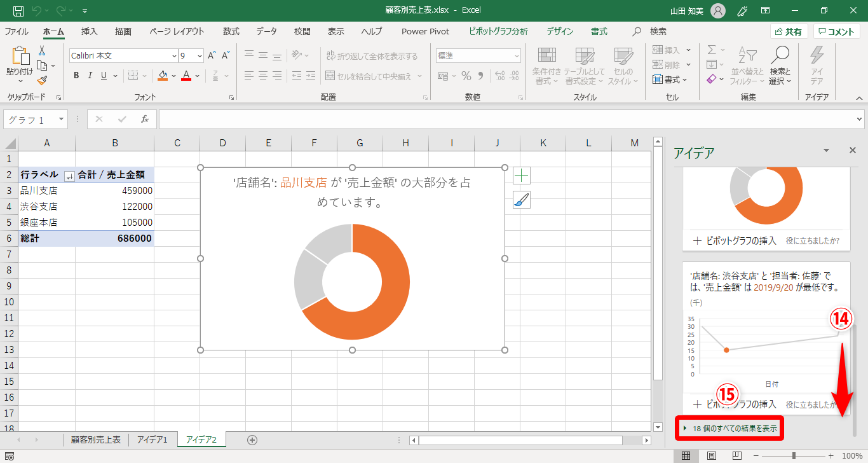Open the Borders tool in the font group

pyautogui.click(x=133, y=76)
